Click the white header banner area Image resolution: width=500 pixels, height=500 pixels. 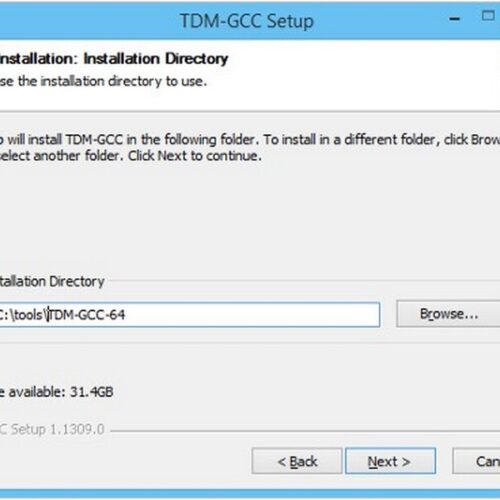click(x=250, y=75)
